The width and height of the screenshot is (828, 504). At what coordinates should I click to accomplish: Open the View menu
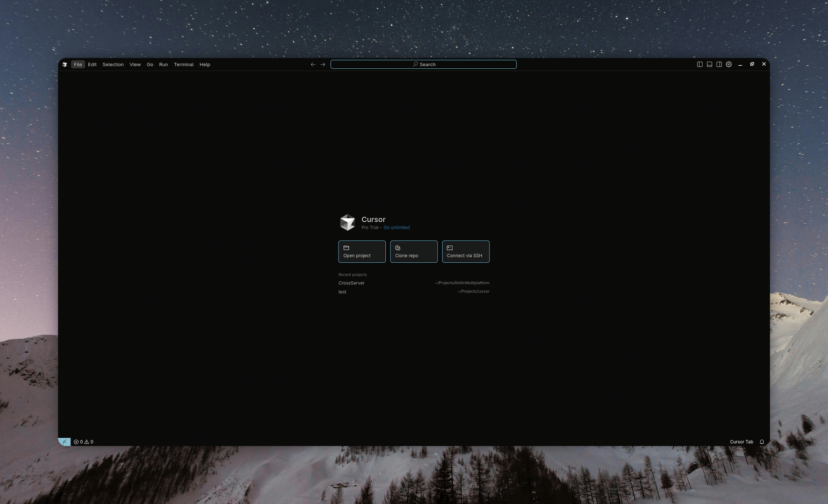pos(135,65)
